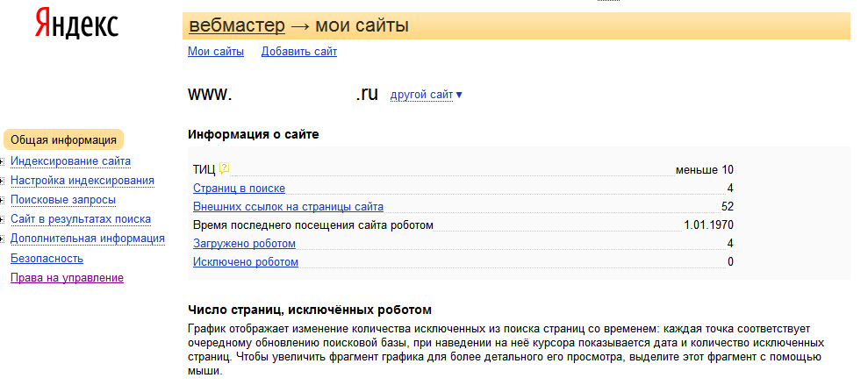Open the вебмастер header link
The image size is (868, 385).
point(237,25)
